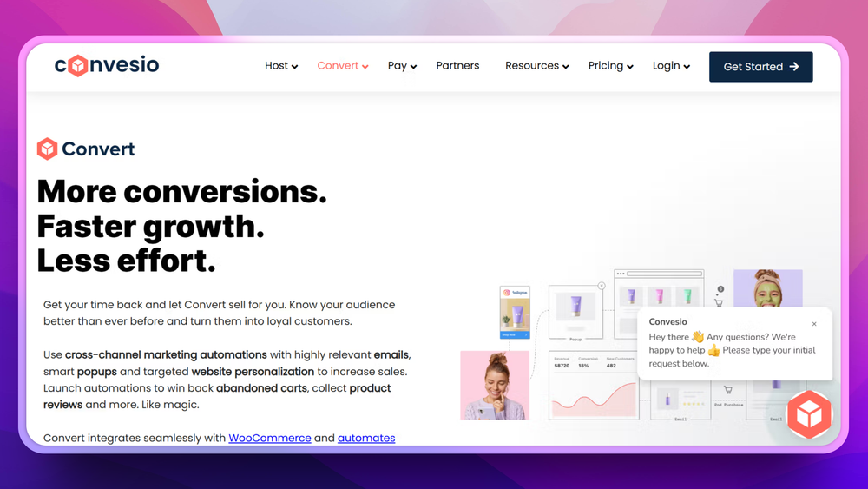The width and height of the screenshot is (868, 489).
Task: Click the 'More conversions.' headline
Action: click(x=181, y=192)
